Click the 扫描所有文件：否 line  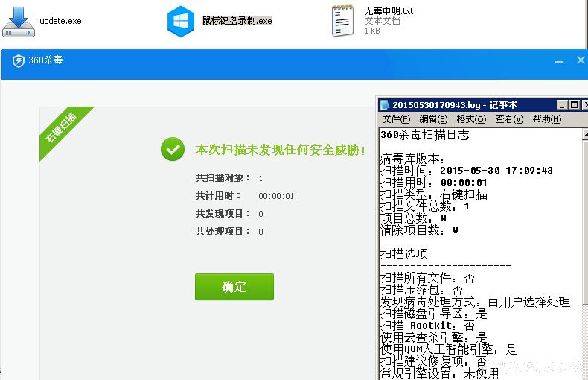point(427,278)
